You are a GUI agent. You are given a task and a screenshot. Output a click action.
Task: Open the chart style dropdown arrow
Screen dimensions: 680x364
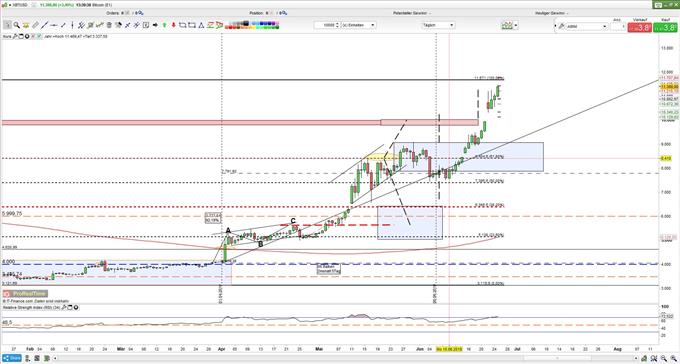[x=516, y=25]
